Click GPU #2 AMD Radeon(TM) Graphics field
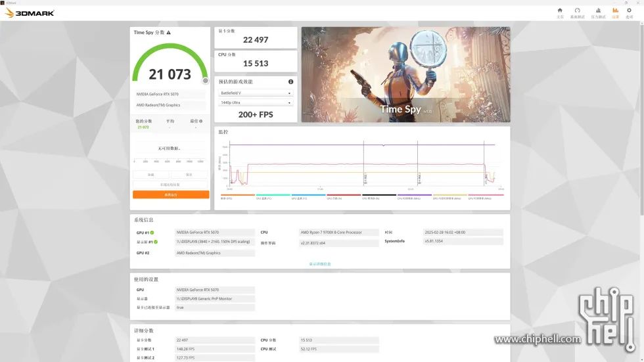The width and height of the screenshot is (644, 362). click(215, 253)
